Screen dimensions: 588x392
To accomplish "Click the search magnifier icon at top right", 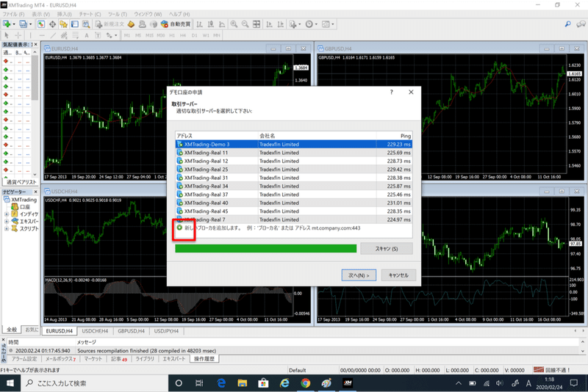I will click(567, 24).
